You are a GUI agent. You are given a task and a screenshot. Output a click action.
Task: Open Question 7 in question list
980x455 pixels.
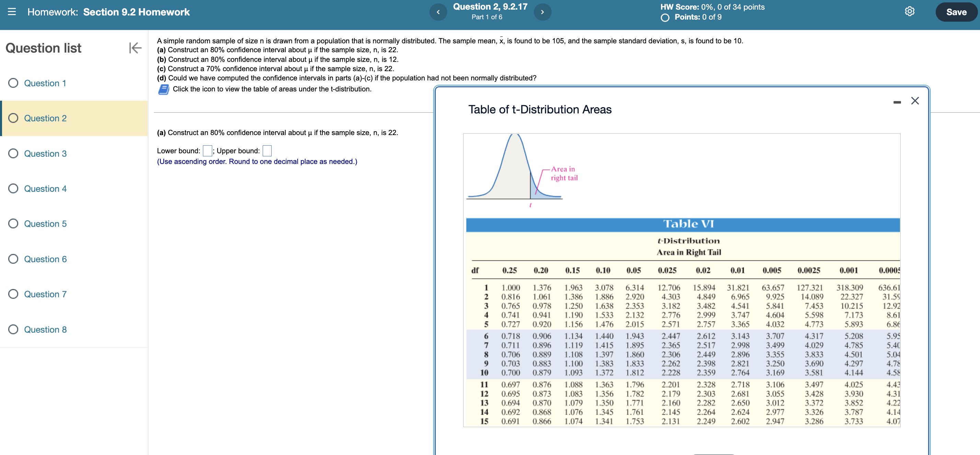(45, 294)
